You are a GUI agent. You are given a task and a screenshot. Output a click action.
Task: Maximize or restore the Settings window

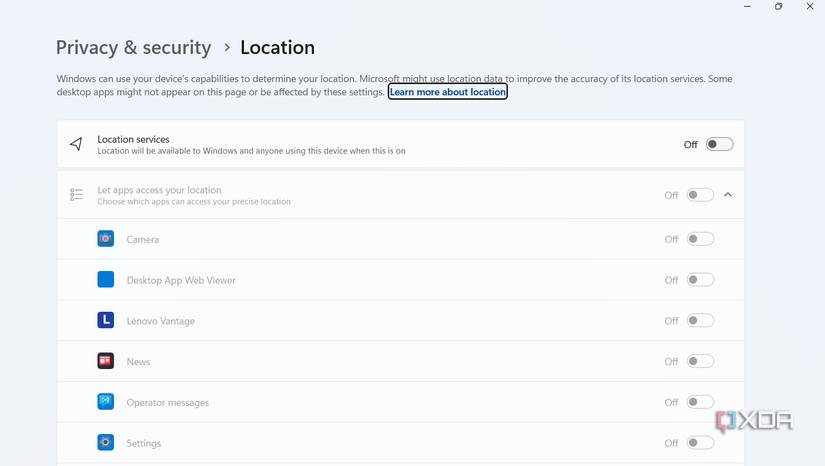(x=778, y=7)
